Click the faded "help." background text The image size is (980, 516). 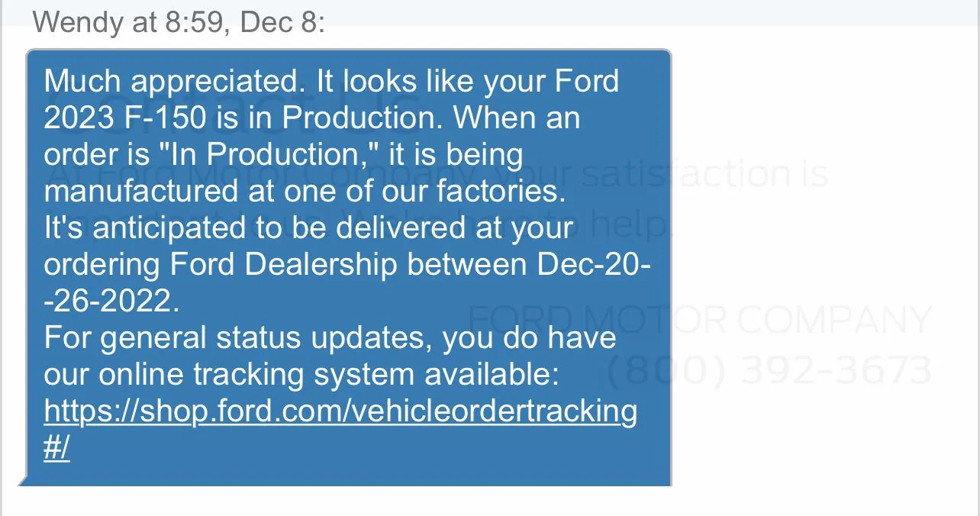click(x=630, y=225)
